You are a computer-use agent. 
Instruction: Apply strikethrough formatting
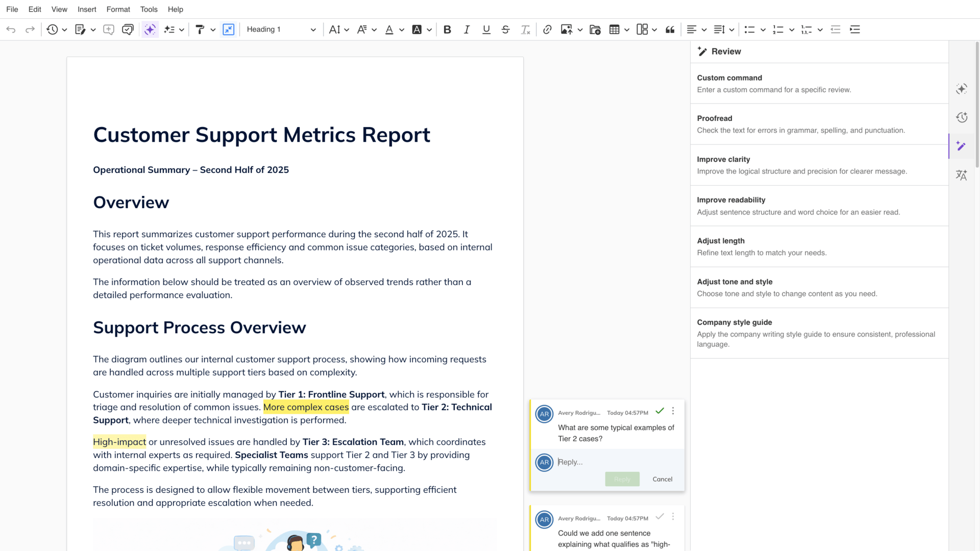tap(505, 30)
